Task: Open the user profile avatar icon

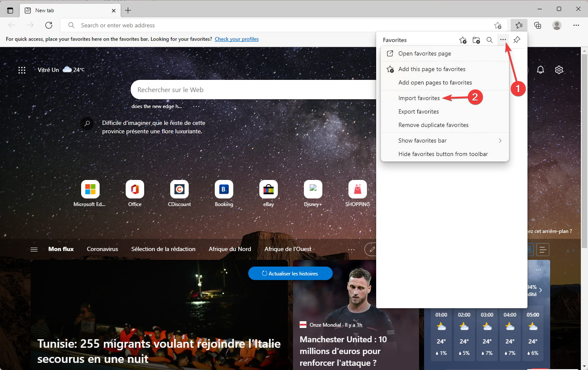Action: coord(557,25)
